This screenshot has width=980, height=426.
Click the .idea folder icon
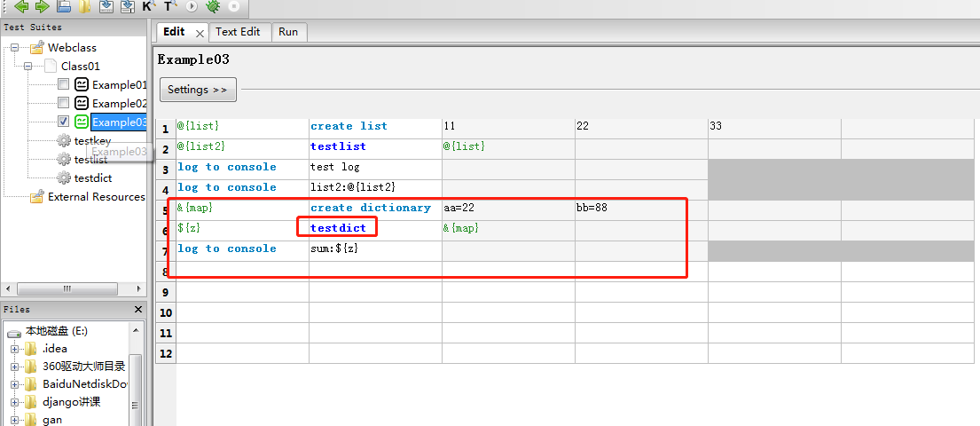31,349
